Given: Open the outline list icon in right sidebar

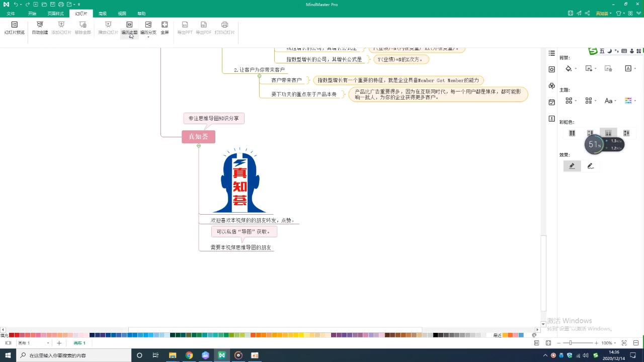Looking at the screenshot, I should 552,53.
